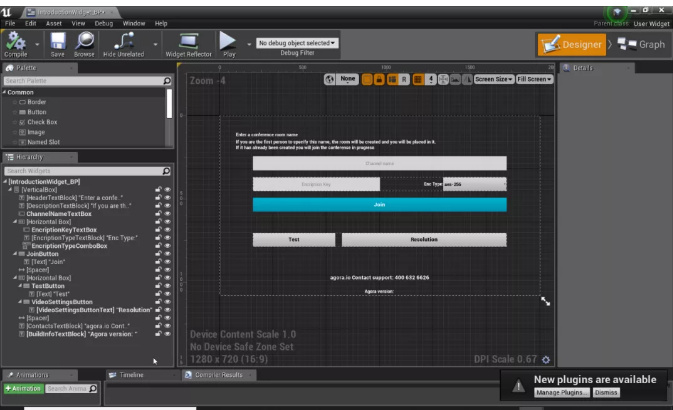This screenshot has height=410, width=673.
Task: Click the Search Animations magnifier icon
Action: [93, 389]
